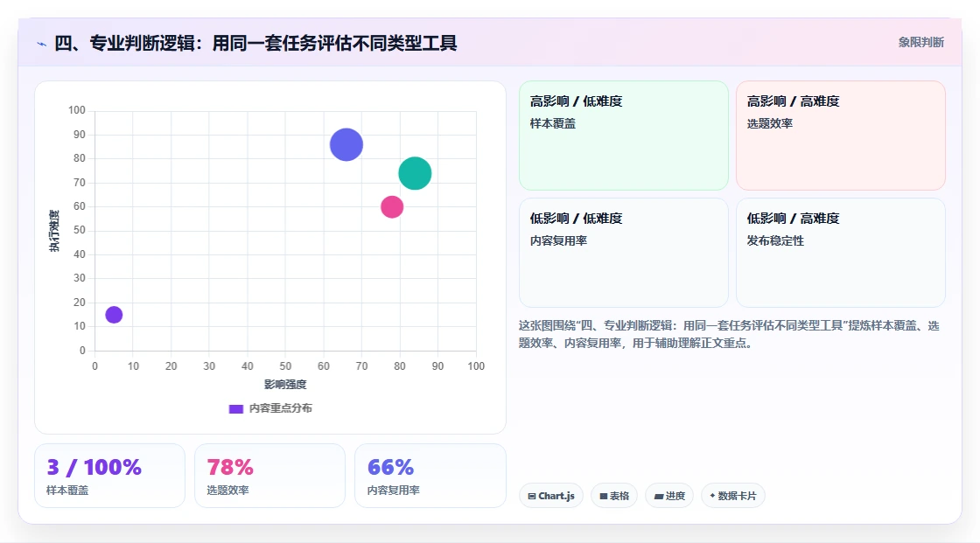Select the 78% stat card
This screenshot has width=980, height=543.
(270, 476)
